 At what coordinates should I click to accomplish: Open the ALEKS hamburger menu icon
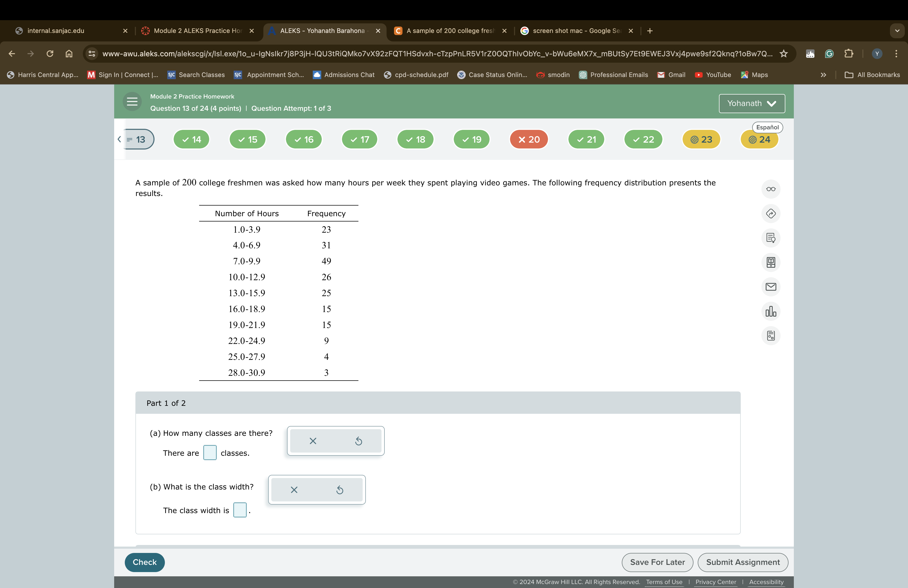click(132, 102)
